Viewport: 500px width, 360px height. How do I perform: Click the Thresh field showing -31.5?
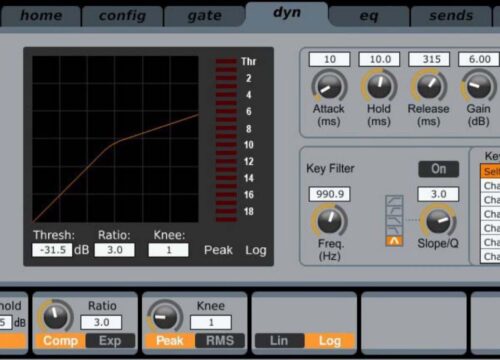(x=52, y=250)
